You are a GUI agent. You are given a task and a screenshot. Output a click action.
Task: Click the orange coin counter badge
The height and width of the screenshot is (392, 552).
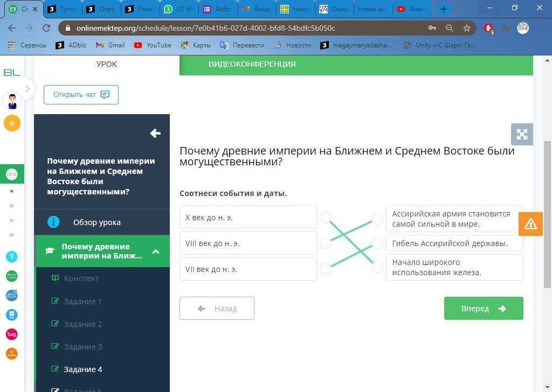[12, 123]
